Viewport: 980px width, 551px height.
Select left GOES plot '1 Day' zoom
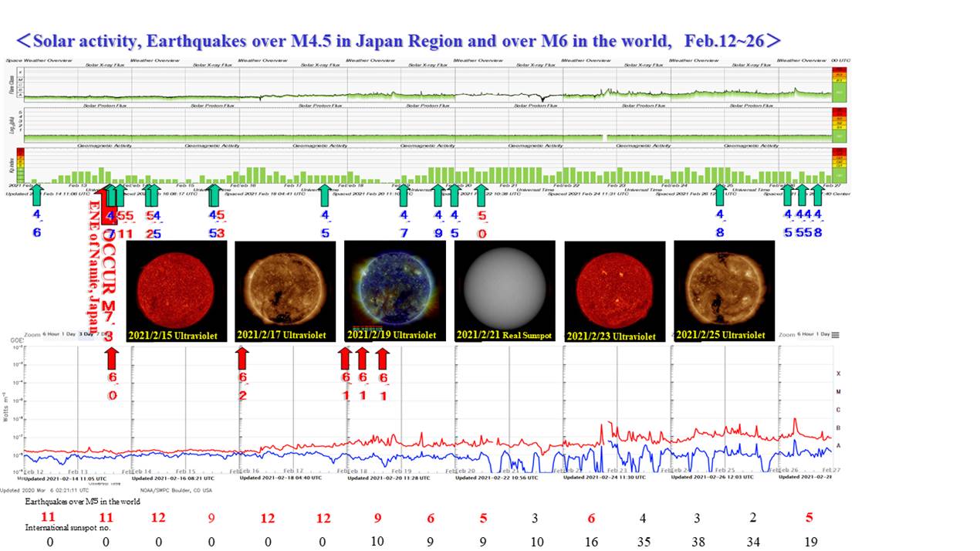[69, 334]
